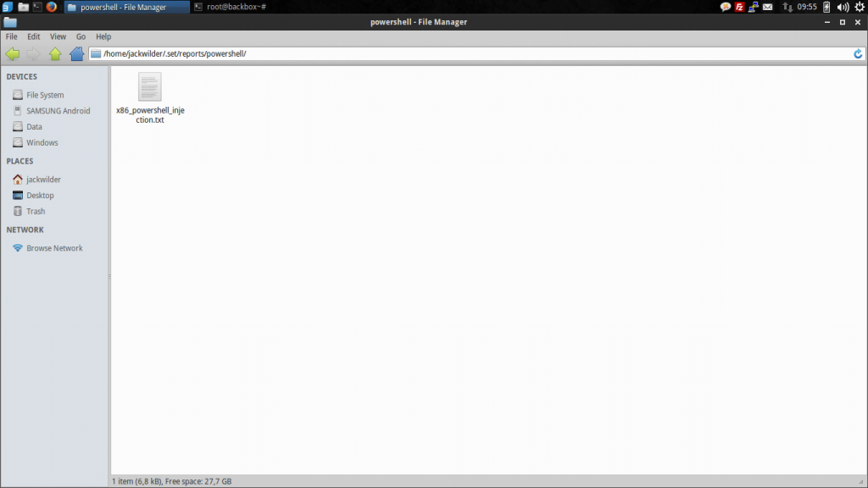Click the x86_powershell_injection.txt file name
This screenshot has height=488, width=868.
[150, 115]
